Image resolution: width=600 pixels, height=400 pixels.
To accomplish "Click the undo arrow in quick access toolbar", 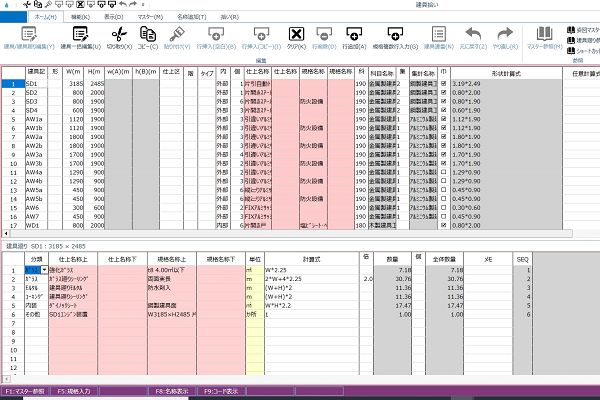I will (122, 5).
